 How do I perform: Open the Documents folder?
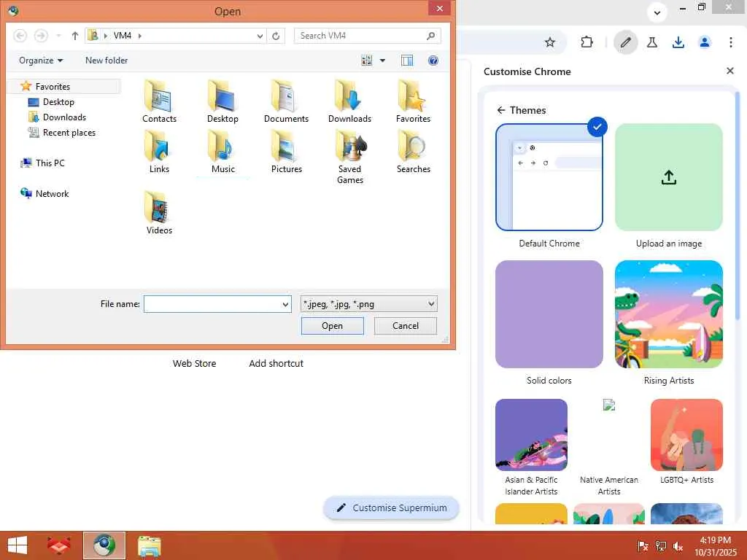(x=286, y=101)
